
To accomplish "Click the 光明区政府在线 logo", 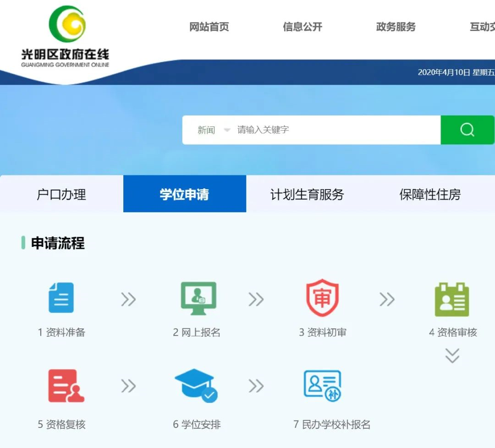I will click(x=66, y=36).
